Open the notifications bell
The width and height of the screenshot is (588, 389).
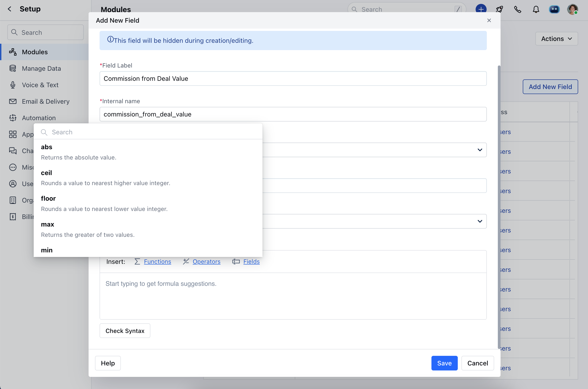[536, 9]
